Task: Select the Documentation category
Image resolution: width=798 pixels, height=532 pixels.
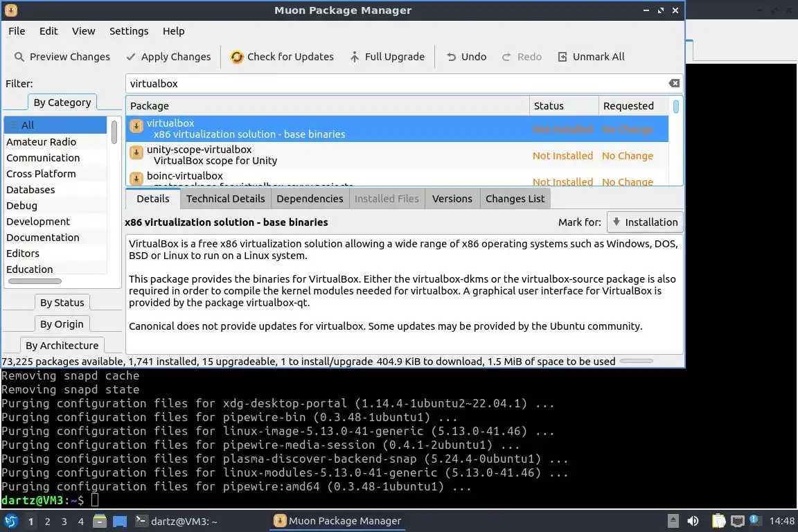Action: pyautogui.click(x=55, y=237)
